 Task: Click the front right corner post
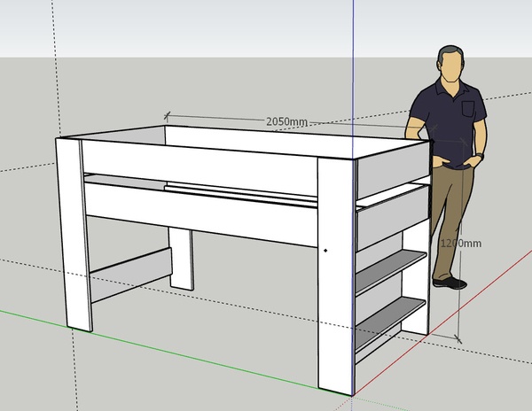(x=335, y=275)
